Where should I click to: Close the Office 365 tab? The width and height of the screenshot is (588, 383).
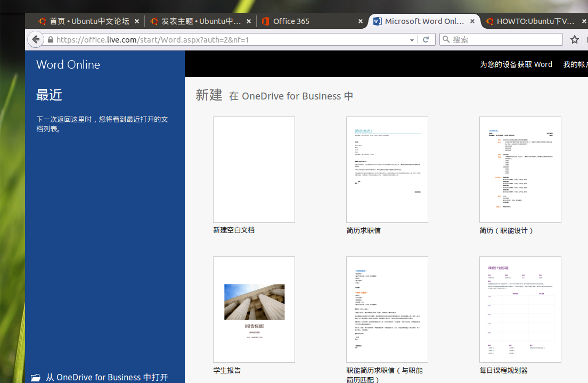tap(361, 21)
